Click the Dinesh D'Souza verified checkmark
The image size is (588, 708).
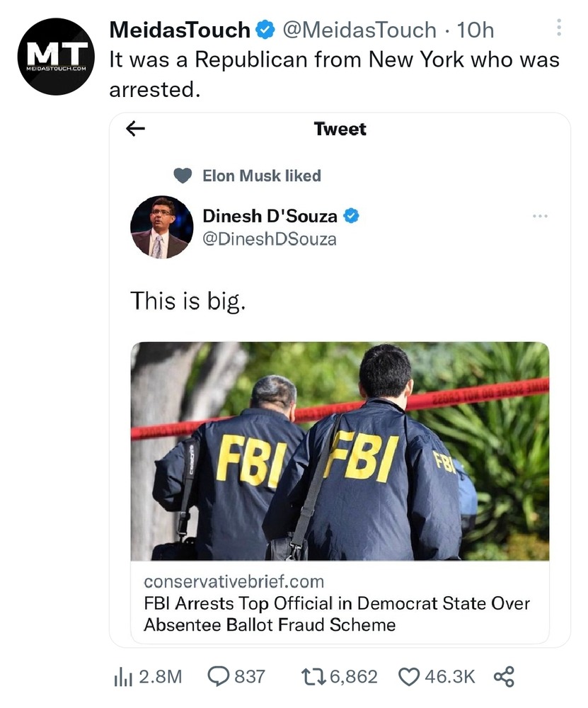(352, 215)
